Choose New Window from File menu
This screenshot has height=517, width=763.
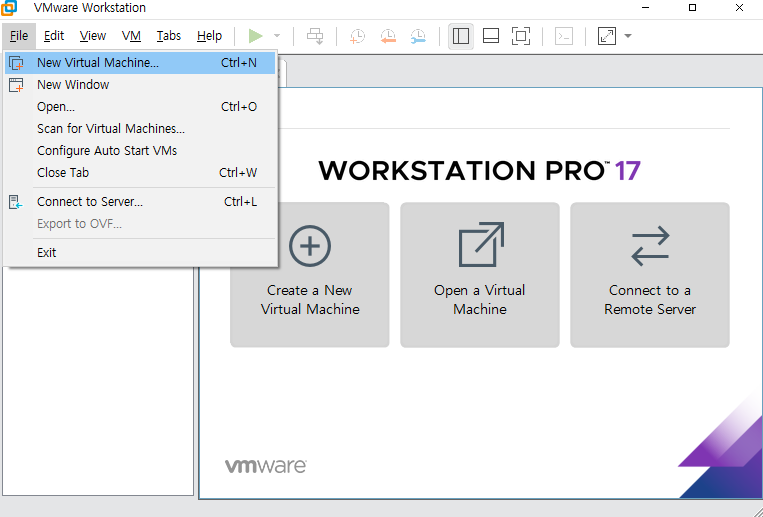(x=140, y=85)
